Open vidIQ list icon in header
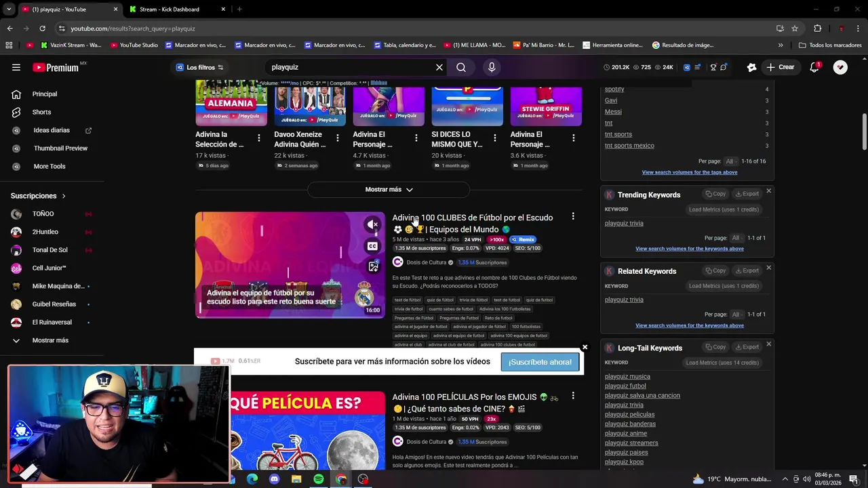 (697, 67)
